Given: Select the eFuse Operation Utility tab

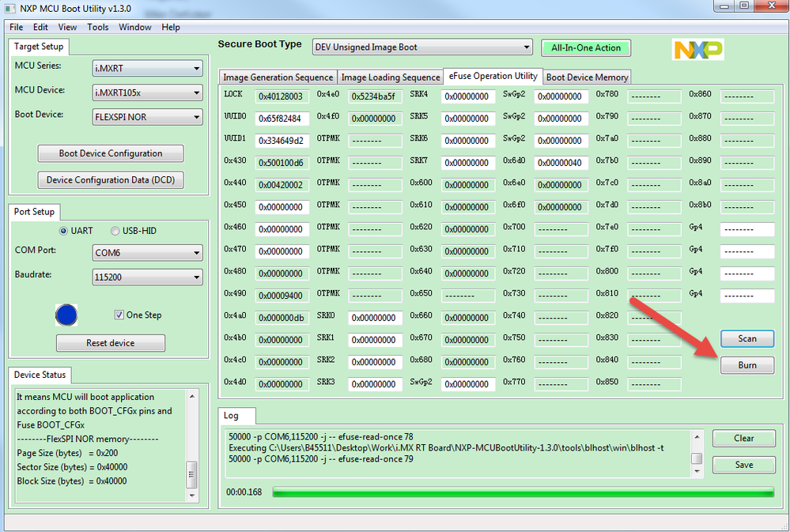Looking at the screenshot, I should [493, 76].
